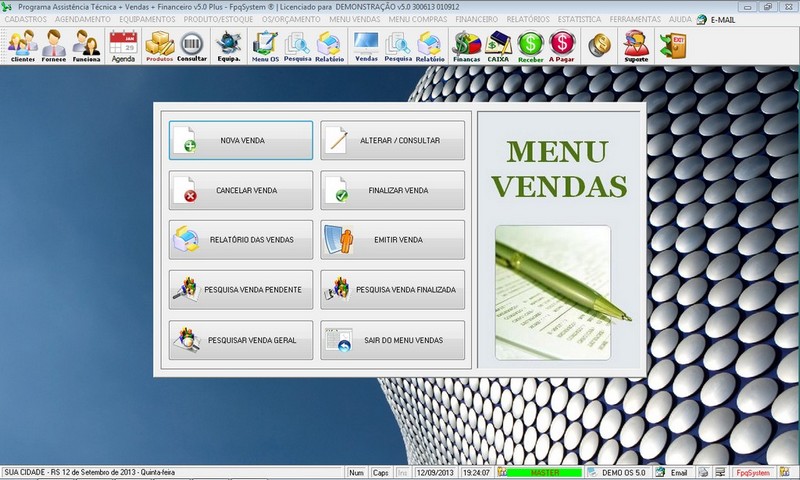The image size is (800, 480).
Task: Click Pesquisa icon next to Vendas
Action: (x=398, y=46)
